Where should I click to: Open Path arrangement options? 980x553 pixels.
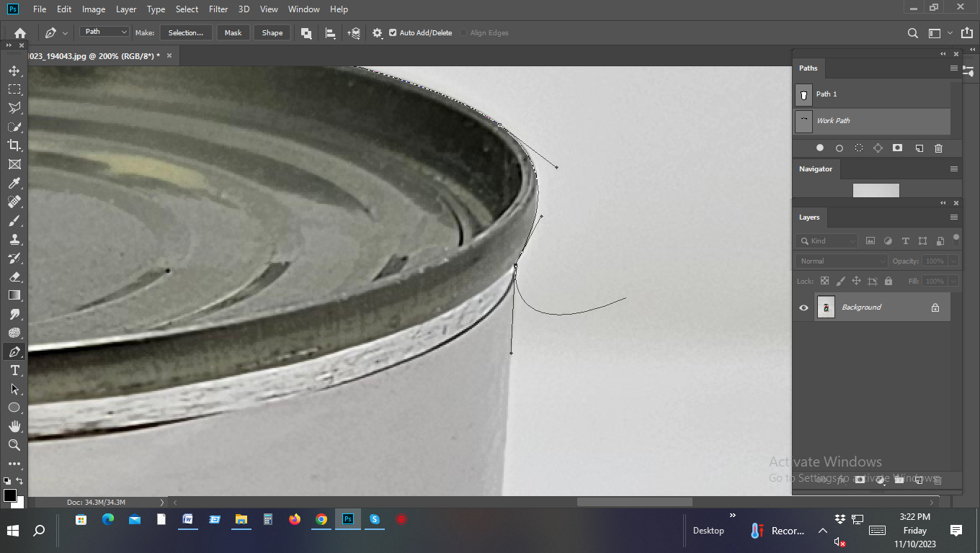pos(354,32)
